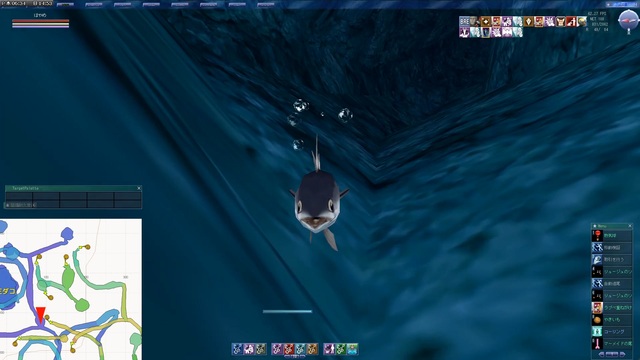Activate the green key skill icon
Screen dimensions: 640x360
pos(341,349)
